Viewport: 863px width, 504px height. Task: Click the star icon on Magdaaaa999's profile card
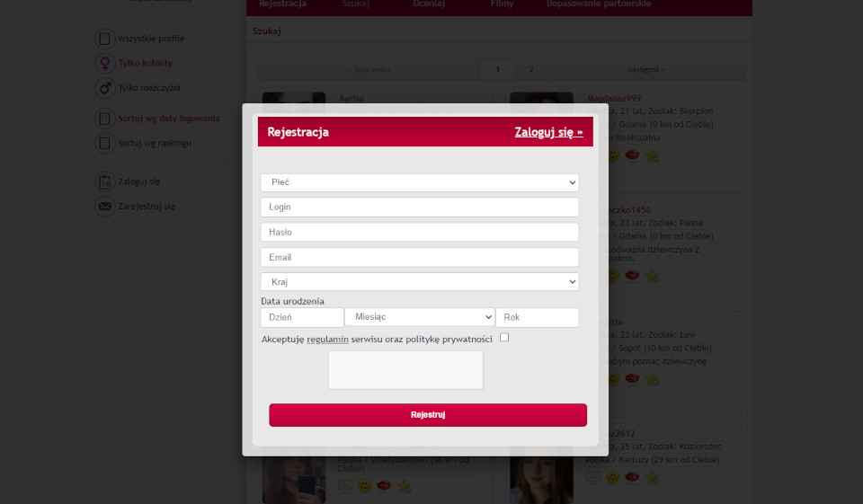653,156
